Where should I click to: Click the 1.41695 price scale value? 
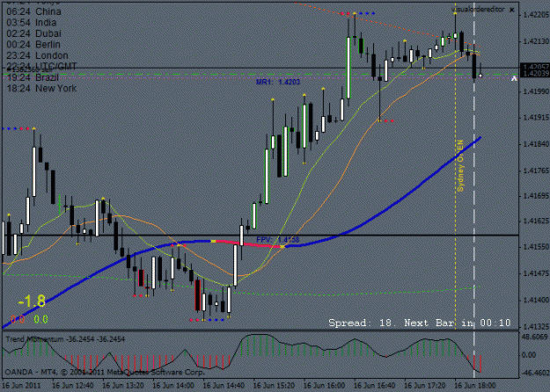click(535, 196)
